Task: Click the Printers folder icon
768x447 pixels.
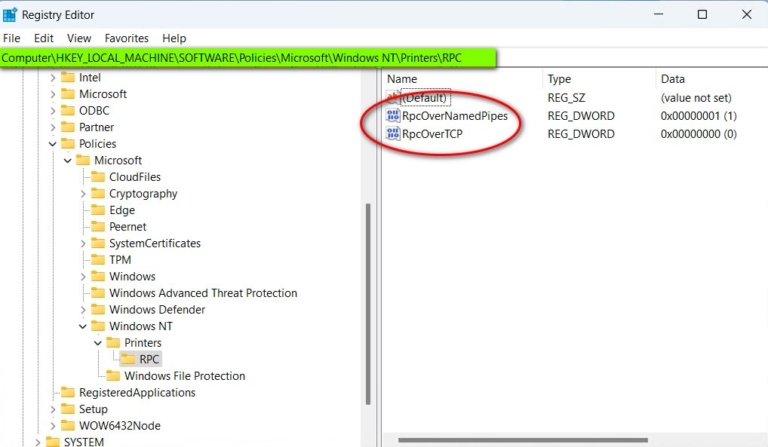Action: pyautogui.click(x=114, y=343)
